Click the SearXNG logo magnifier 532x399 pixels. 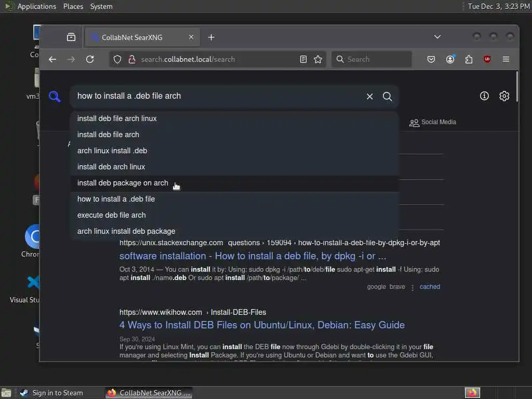pos(55,96)
